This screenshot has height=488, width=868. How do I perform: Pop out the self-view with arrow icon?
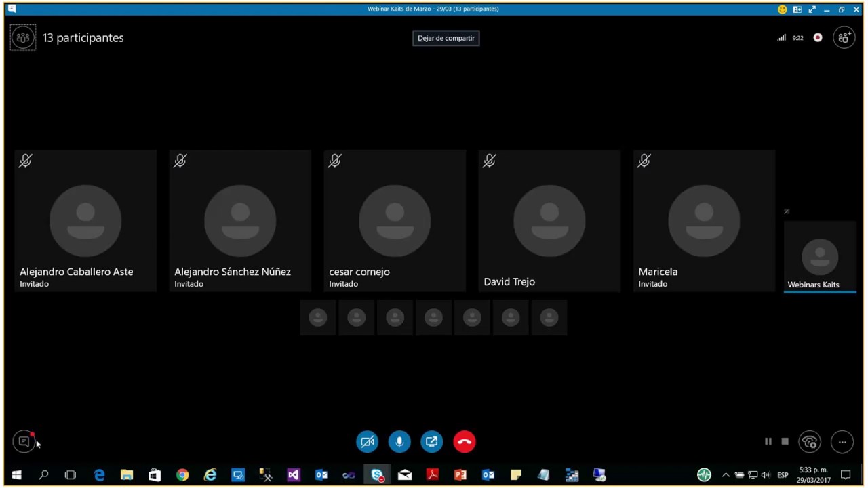pos(787,212)
